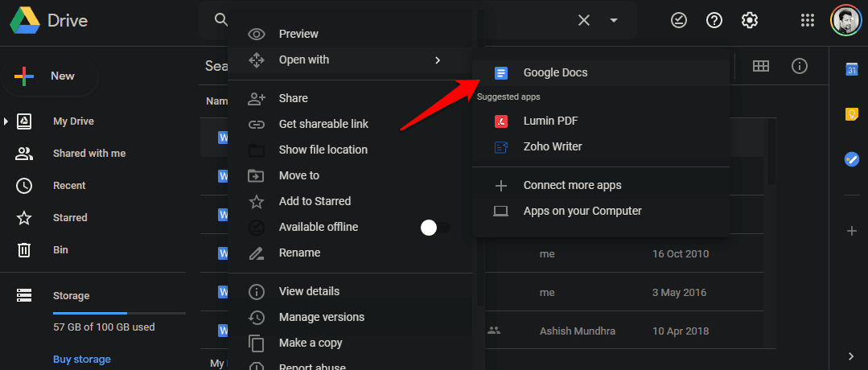
Task: Select Make a copy
Action: pos(350,343)
